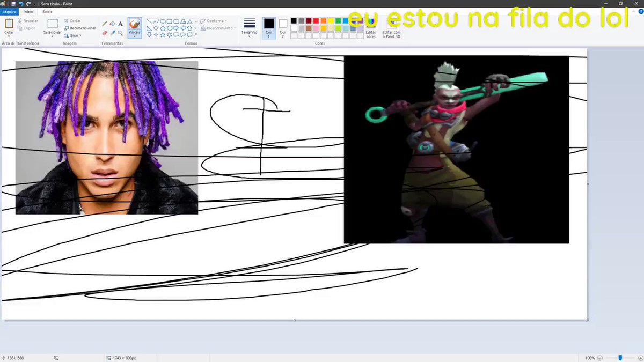Screen dimensions: 644x362
Task: Click the Pincéis brush icon
Action: pos(134,24)
